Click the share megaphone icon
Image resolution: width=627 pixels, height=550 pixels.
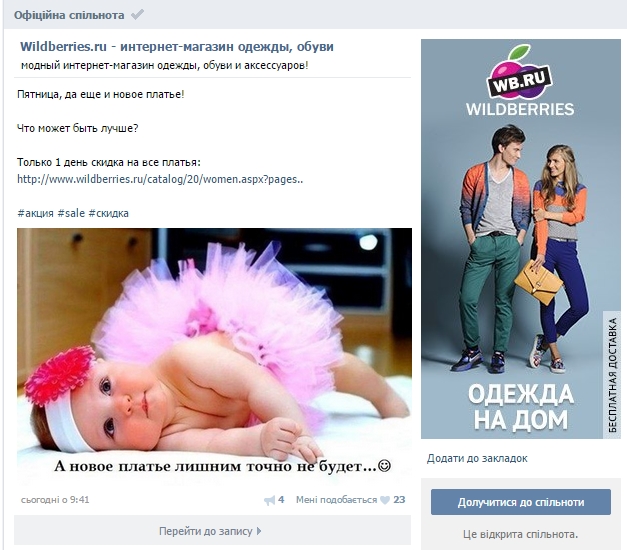coord(270,500)
